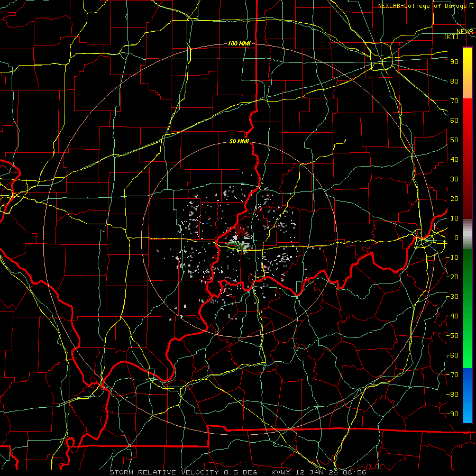Click the positive 70 scale label
Image resolution: width=476 pixels, height=476 pixels.
[x=454, y=101]
